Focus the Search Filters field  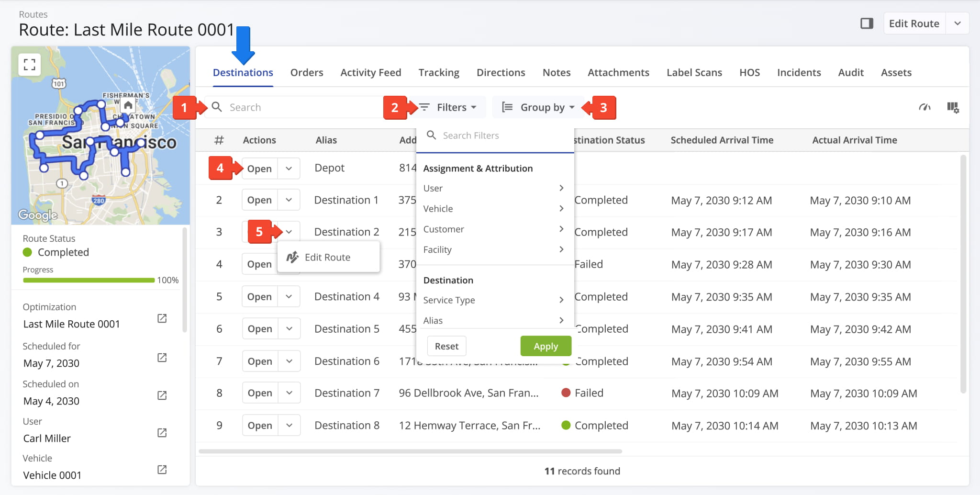coord(495,135)
